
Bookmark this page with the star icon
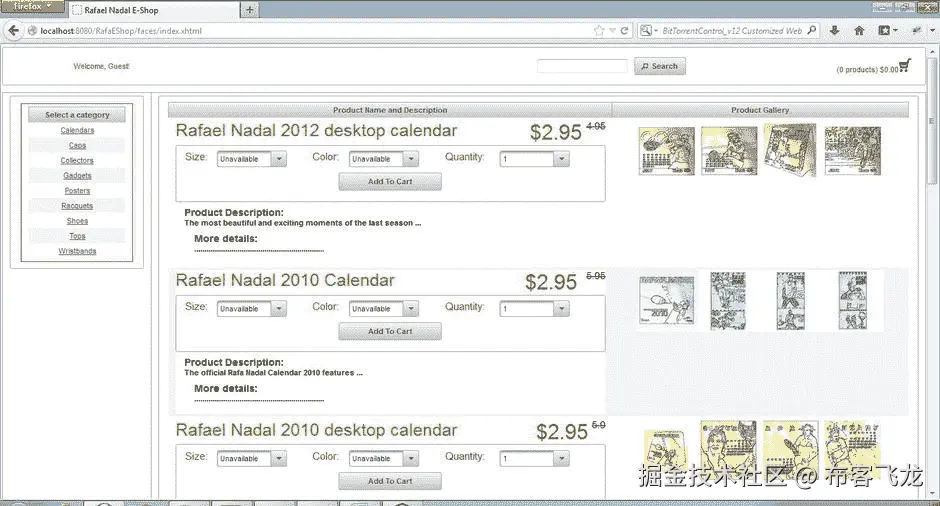click(598, 31)
